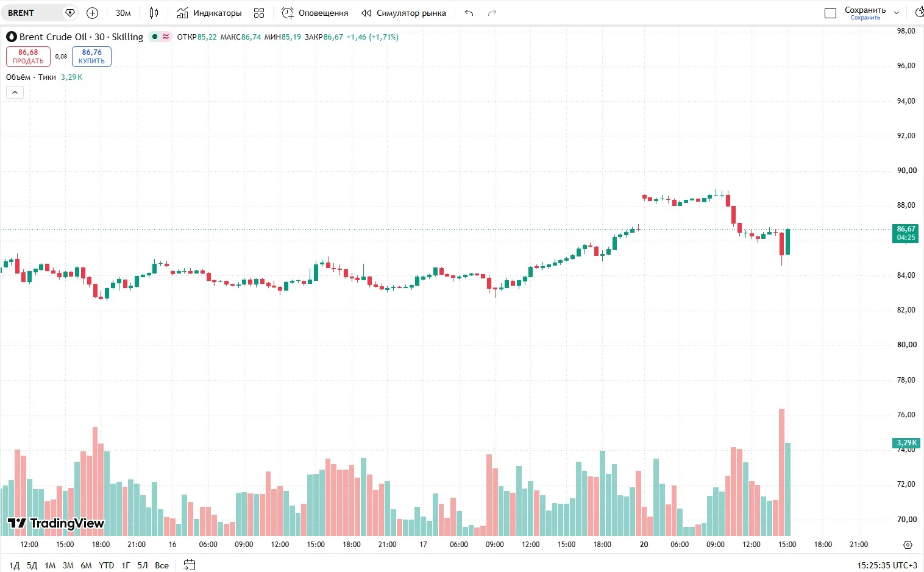Undo the last chart action
Viewport: 924px width, 572px height.
pyautogui.click(x=469, y=13)
